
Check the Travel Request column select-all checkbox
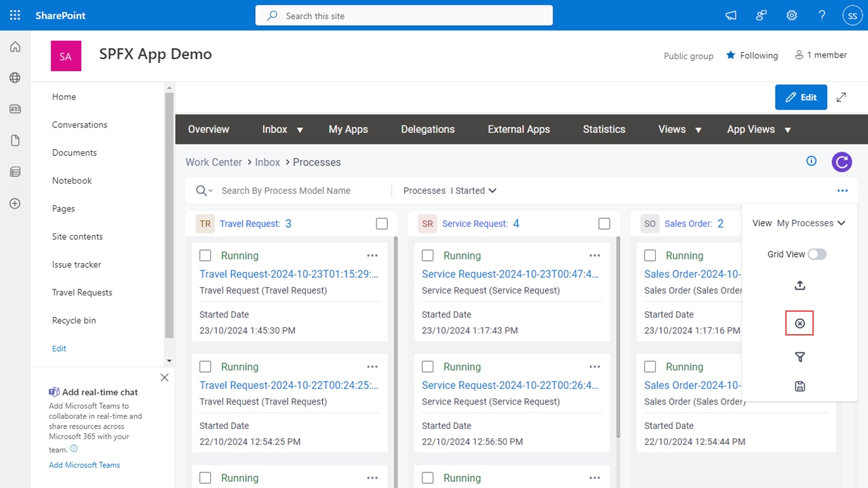point(382,224)
